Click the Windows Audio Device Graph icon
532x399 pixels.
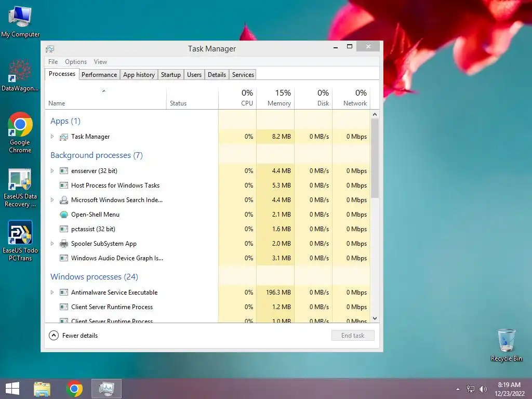(64, 258)
